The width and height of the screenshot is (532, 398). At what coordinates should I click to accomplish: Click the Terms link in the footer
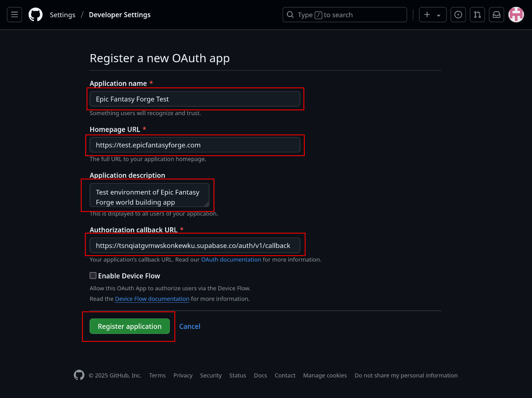click(x=157, y=375)
